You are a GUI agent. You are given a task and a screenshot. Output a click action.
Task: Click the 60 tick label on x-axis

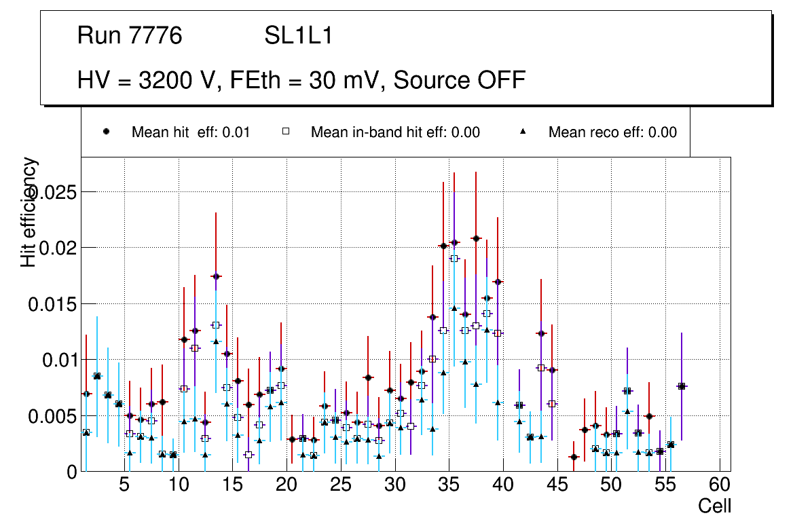(x=720, y=485)
